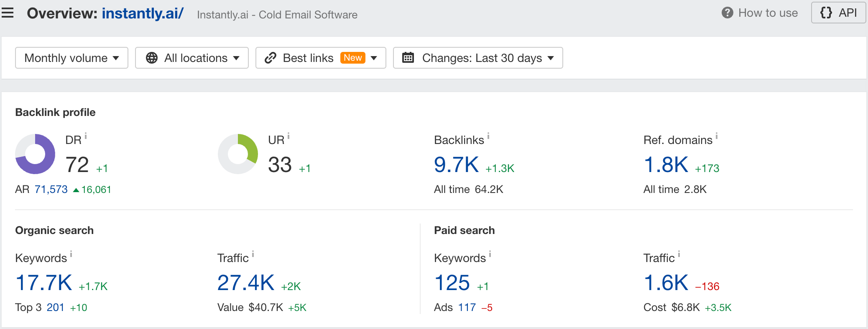
Task: Click the globe icon in All locations
Action: (152, 58)
